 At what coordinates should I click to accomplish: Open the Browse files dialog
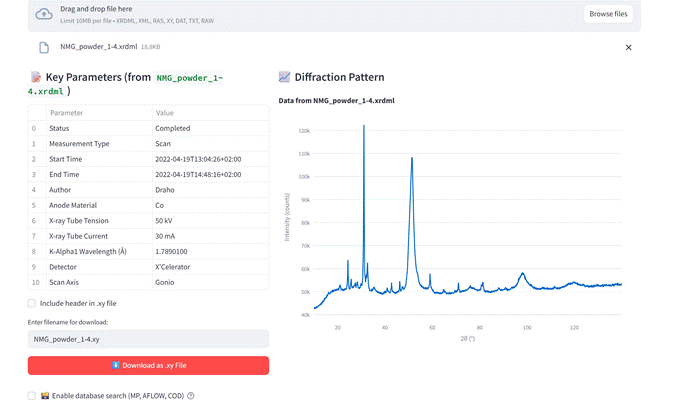tap(608, 14)
